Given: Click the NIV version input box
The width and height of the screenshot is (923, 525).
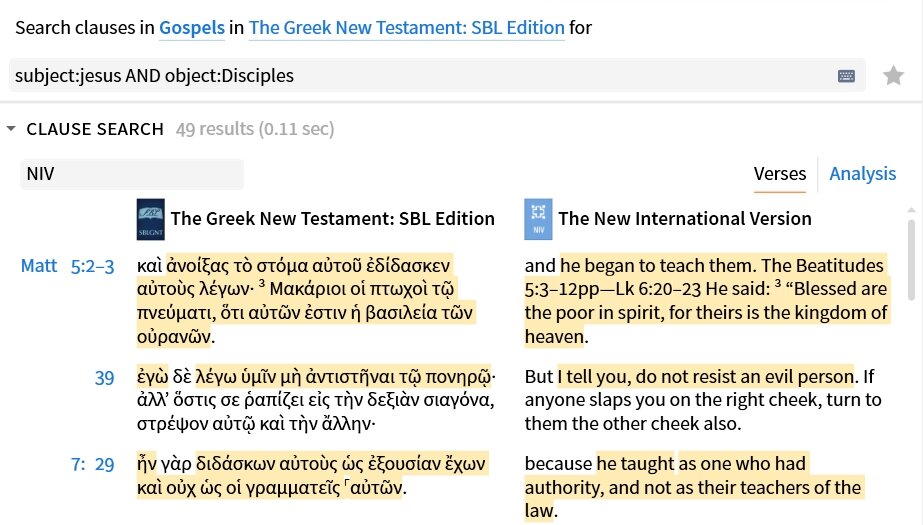Looking at the screenshot, I should tap(132, 174).
